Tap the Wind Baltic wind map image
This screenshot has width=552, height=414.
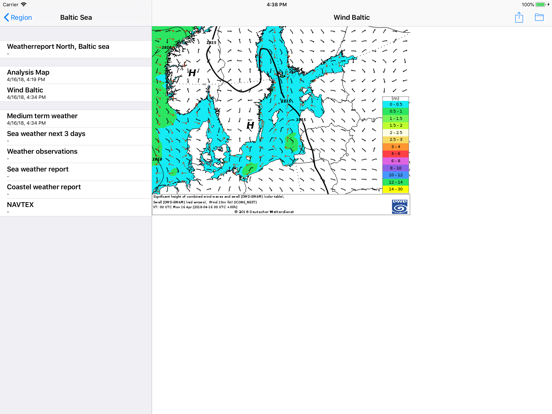click(281, 120)
